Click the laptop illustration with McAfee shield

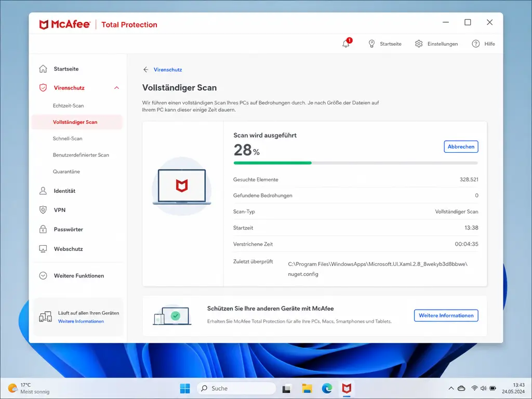[x=182, y=187]
